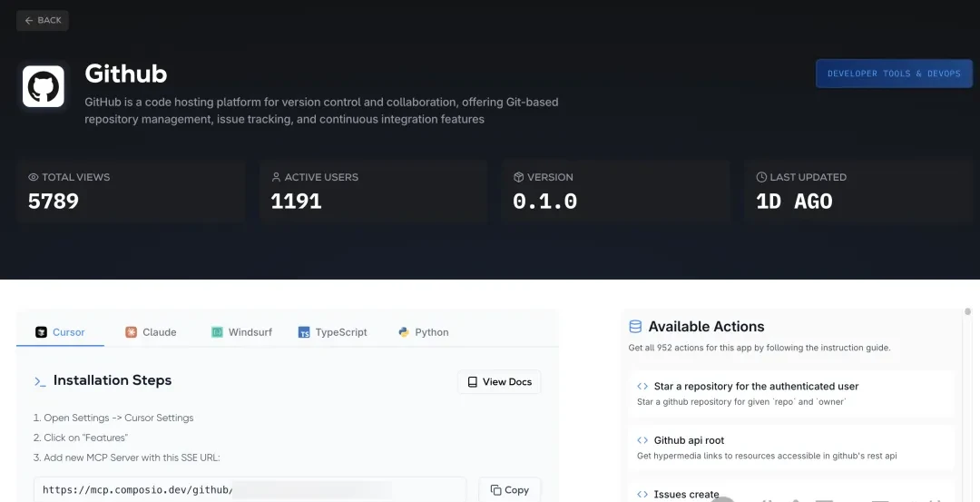This screenshot has height=502, width=980.
Task: Click the user icon beside Active Users
Action: (x=276, y=178)
